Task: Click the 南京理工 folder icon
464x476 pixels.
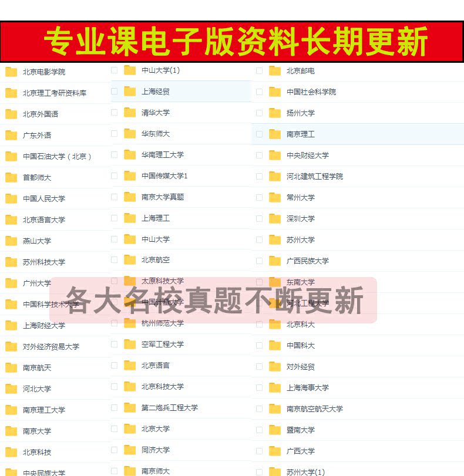Action: click(x=275, y=134)
